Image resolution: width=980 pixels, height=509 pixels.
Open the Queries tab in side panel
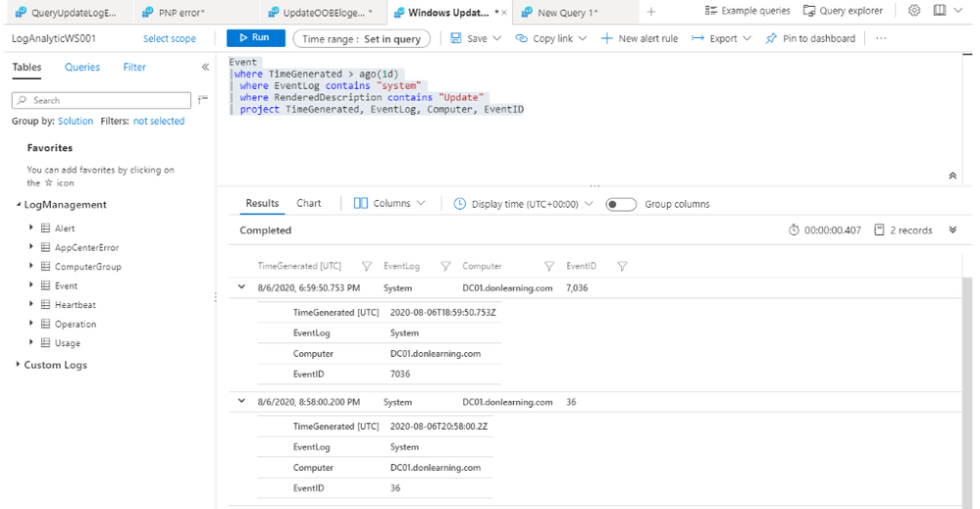coord(81,67)
